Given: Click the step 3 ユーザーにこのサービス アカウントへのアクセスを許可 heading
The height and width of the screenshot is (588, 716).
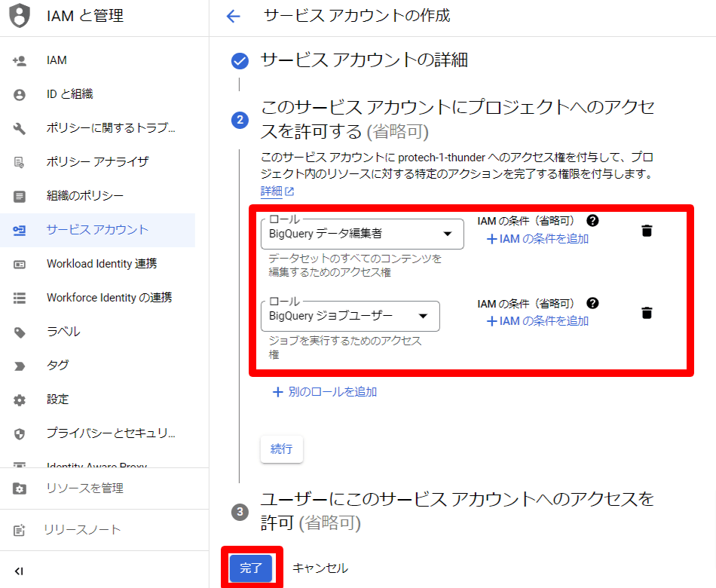Looking at the screenshot, I should click(457, 511).
